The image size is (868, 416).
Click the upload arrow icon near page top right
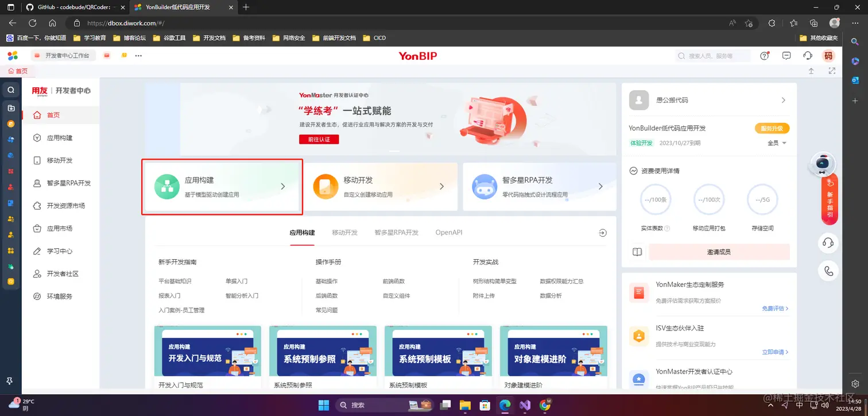[x=811, y=71]
